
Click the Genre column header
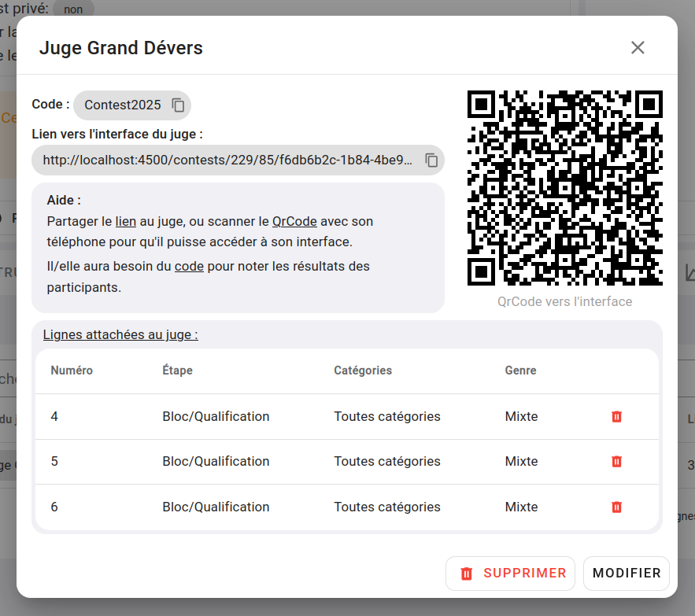pyautogui.click(x=520, y=371)
